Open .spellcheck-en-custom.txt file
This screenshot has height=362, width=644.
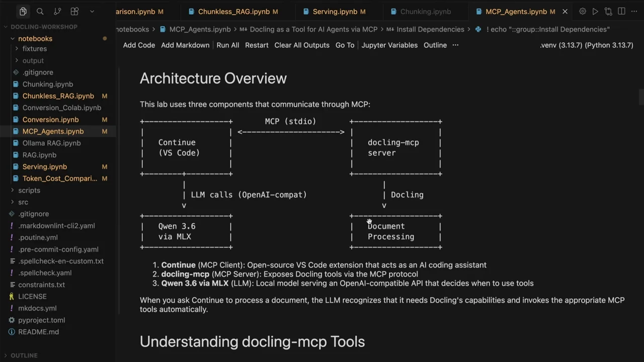click(x=61, y=261)
